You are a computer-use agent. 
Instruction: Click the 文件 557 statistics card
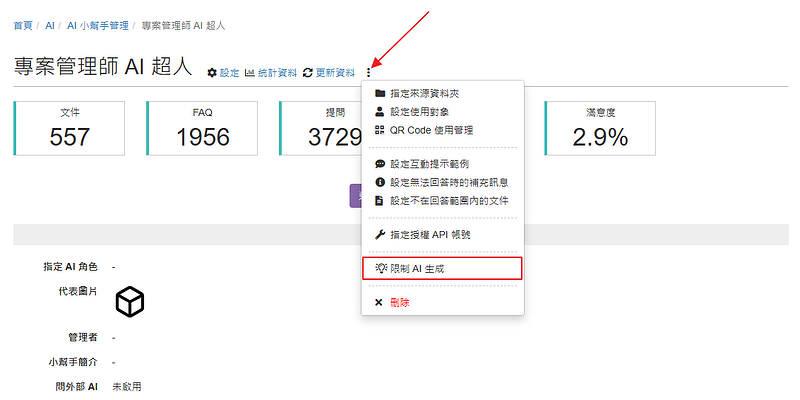click(70, 128)
